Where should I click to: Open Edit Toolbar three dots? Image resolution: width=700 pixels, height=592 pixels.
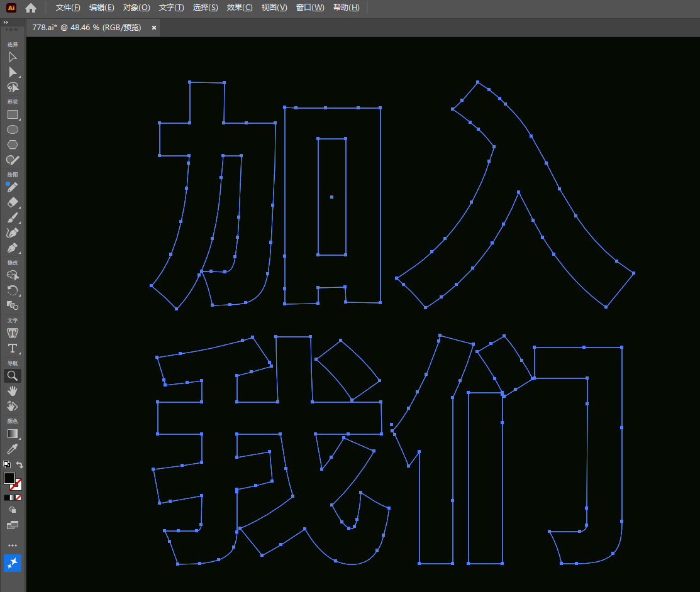[x=13, y=545]
